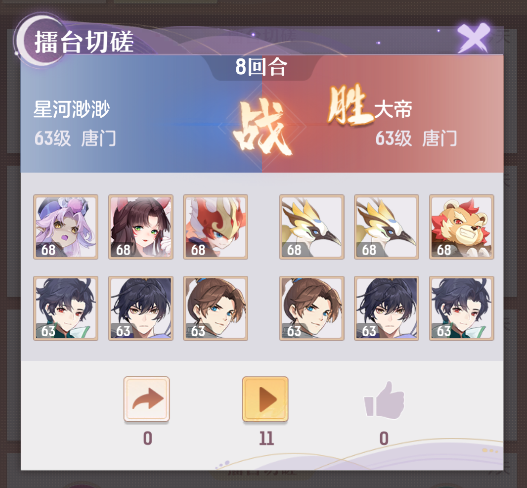
Task: Close the 擂台切磋 dialog
Action: click(x=473, y=38)
